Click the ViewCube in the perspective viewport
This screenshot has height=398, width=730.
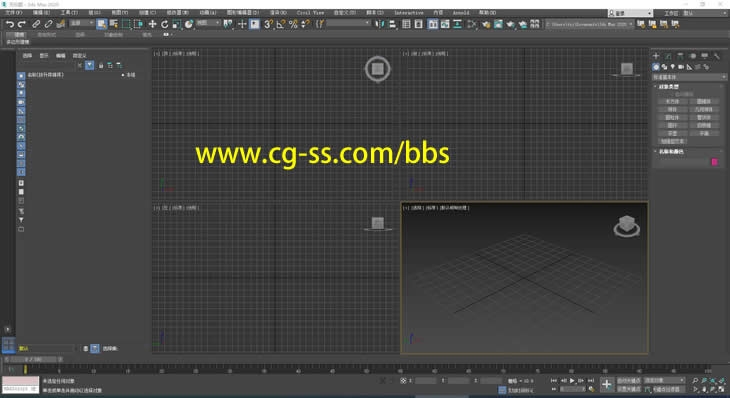click(x=627, y=226)
